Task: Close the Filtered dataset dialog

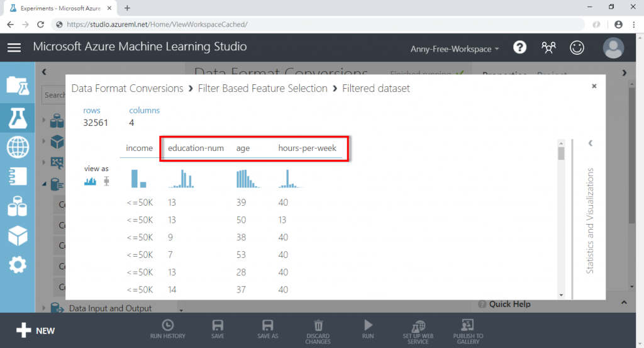Action: [x=594, y=86]
